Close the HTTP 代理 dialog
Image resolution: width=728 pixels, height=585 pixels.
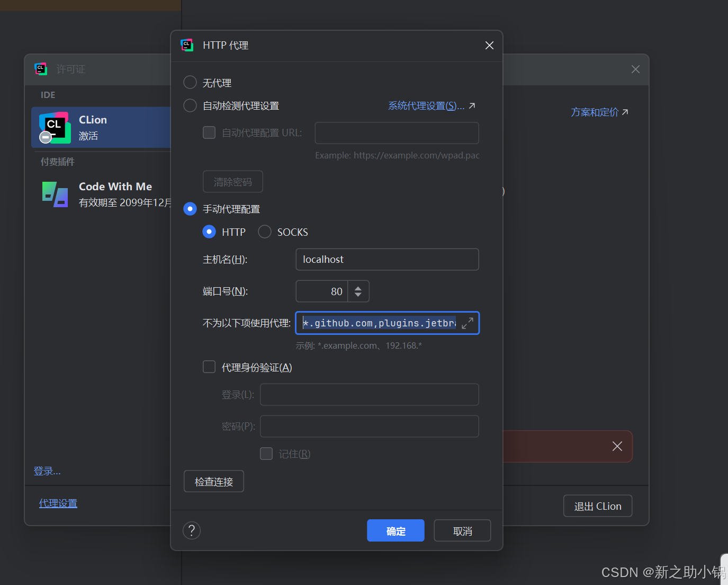[489, 46]
